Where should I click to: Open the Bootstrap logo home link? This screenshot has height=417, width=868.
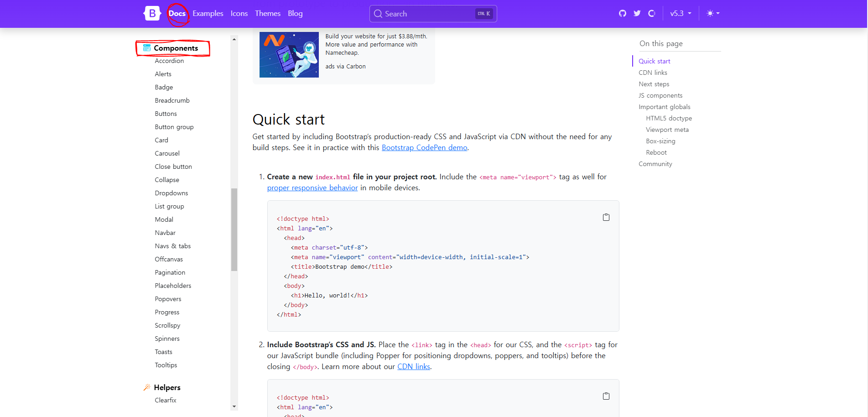coord(152,14)
